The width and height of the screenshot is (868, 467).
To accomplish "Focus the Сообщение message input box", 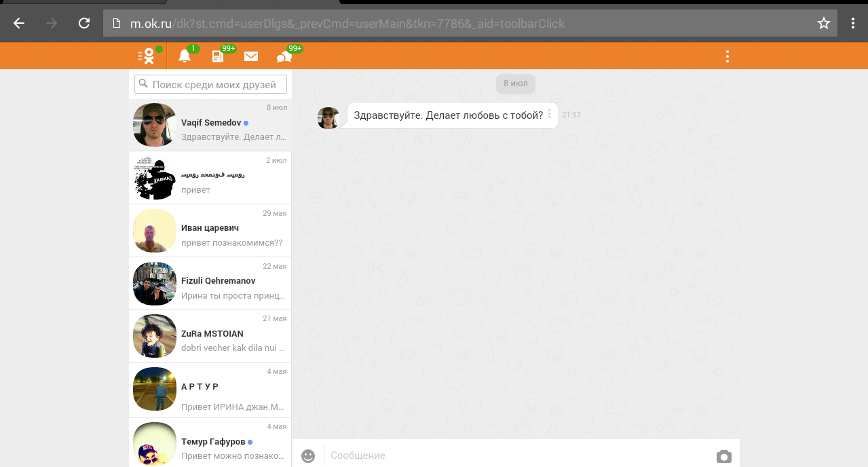I will click(x=516, y=455).
